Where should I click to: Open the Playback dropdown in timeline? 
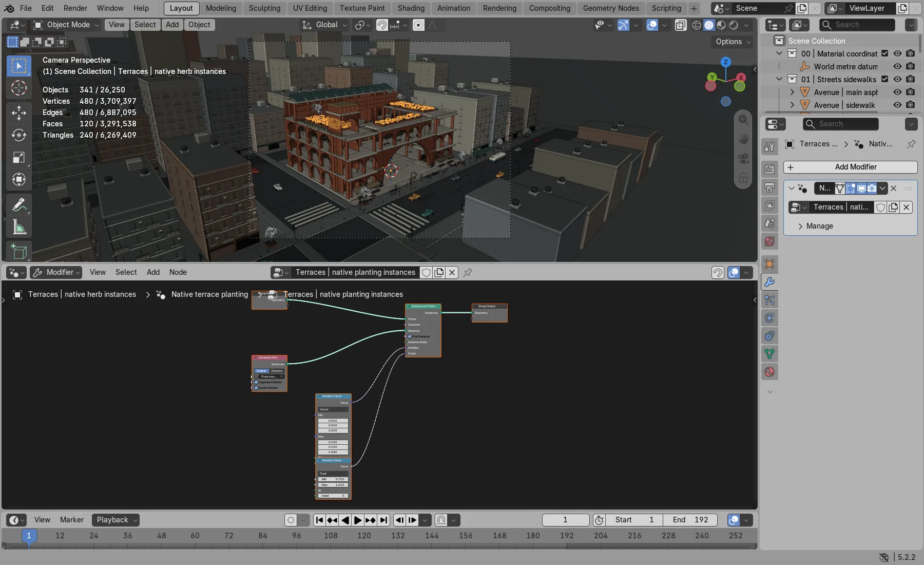(115, 520)
